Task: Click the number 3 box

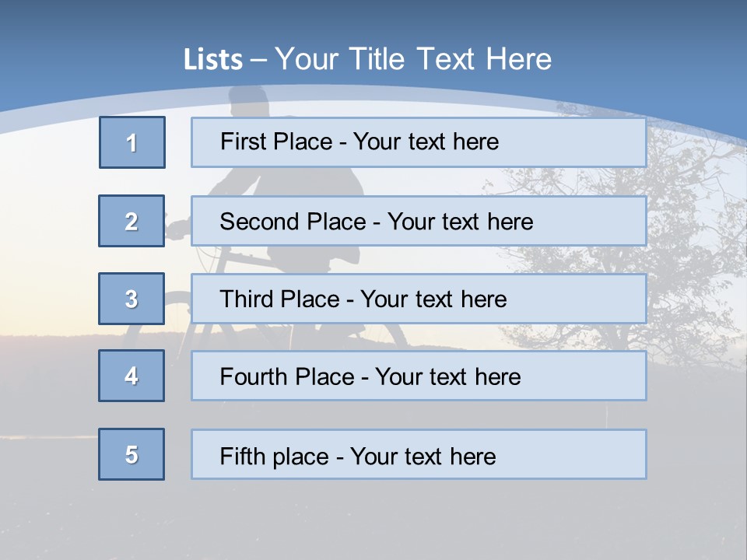Action: [132, 299]
